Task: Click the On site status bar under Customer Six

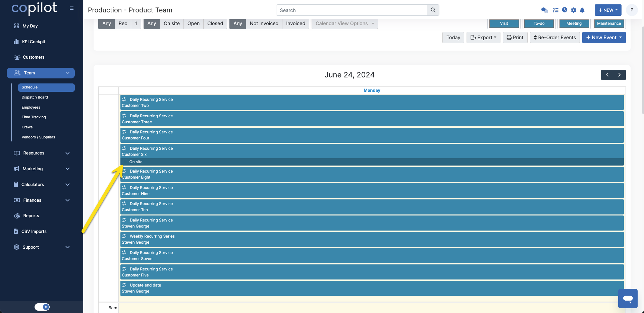Action: pos(372,162)
